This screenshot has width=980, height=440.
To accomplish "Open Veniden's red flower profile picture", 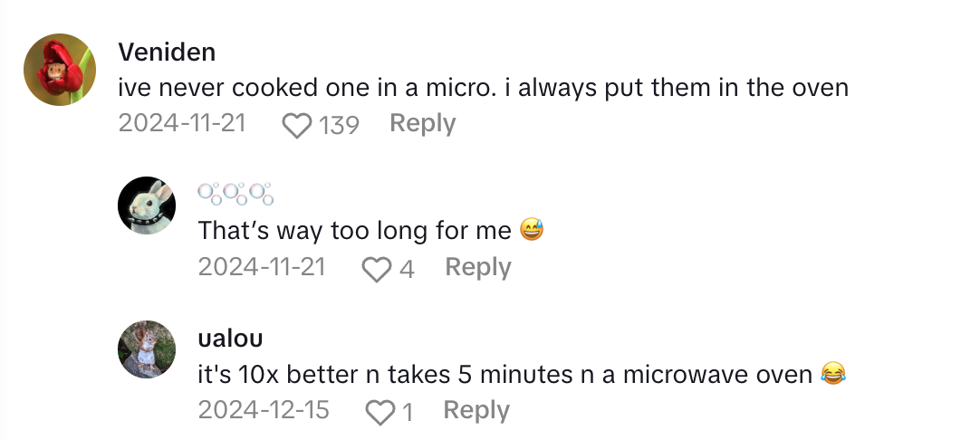I will [x=60, y=70].
